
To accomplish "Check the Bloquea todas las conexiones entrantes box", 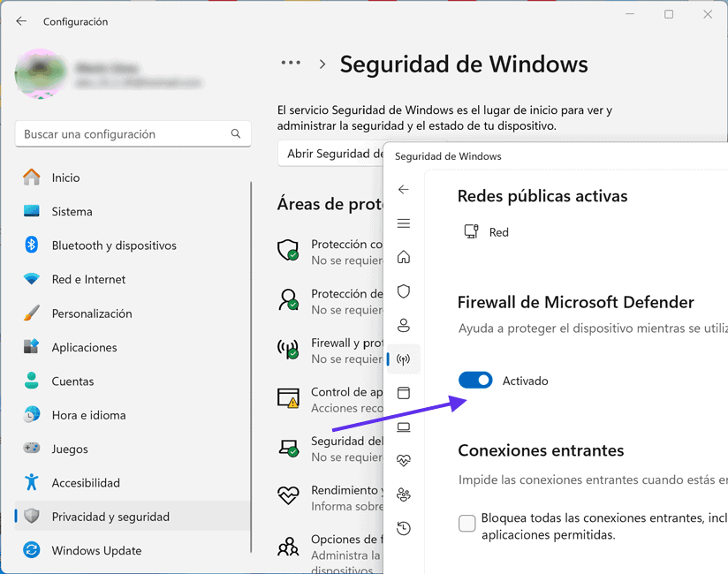I will click(467, 525).
